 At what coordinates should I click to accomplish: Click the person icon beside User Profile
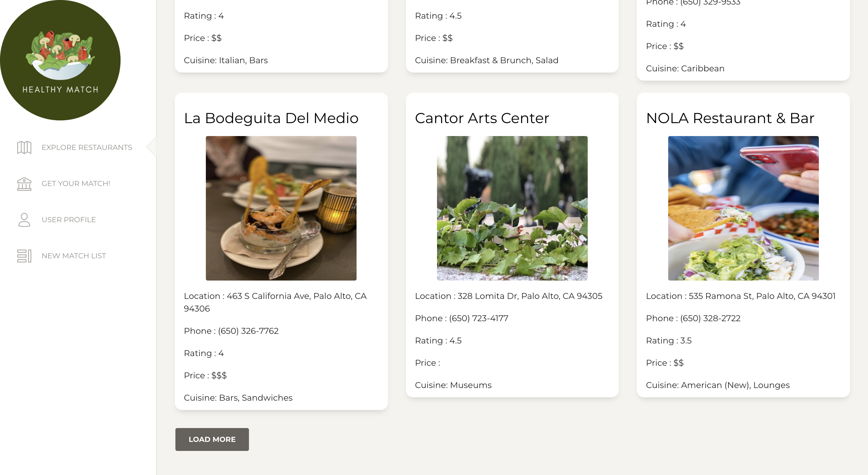[24, 220]
